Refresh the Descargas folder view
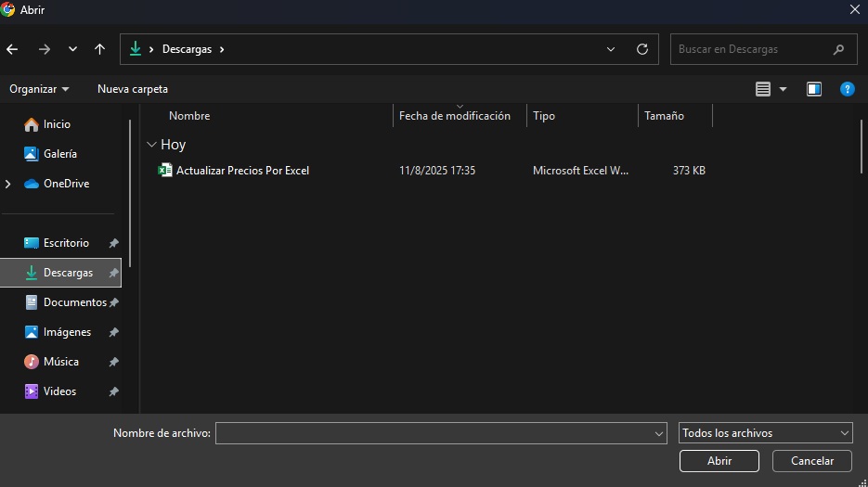 [641, 49]
